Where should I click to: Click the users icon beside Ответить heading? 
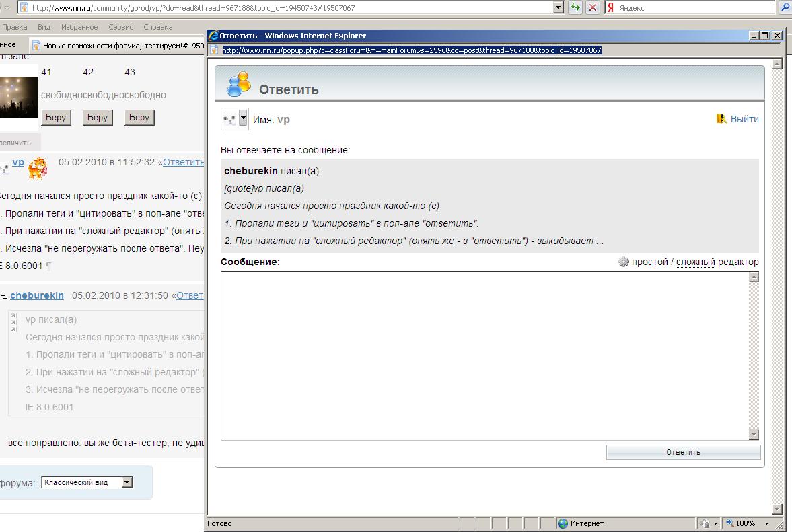238,84
